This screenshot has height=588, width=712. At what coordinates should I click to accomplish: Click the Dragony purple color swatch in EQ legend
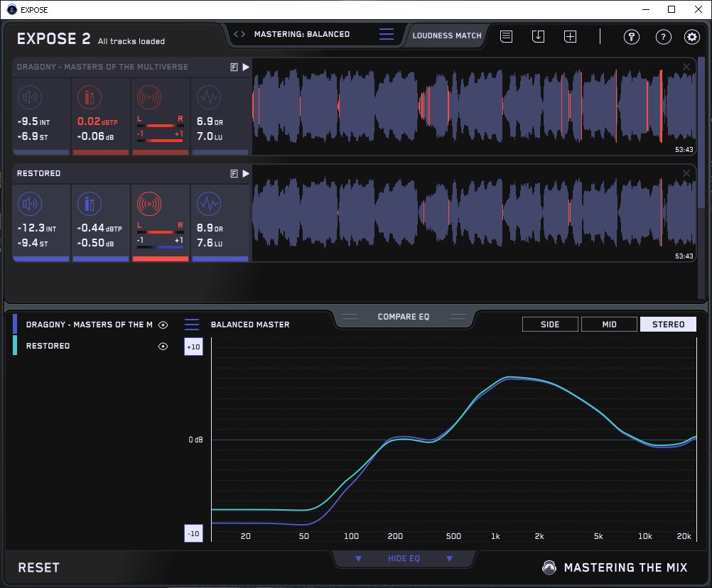click(15, 325)
